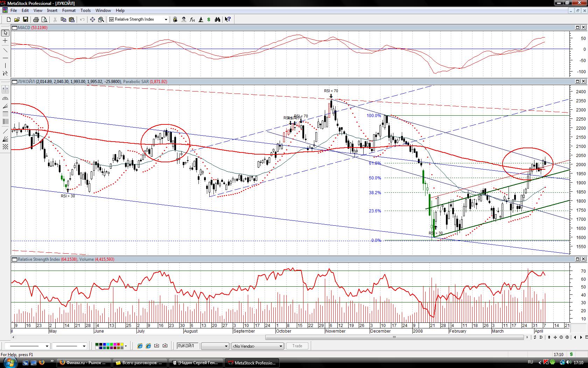This screenshot has width=588, height=368.
Task: Open the Insert menu
Action: 52,11
